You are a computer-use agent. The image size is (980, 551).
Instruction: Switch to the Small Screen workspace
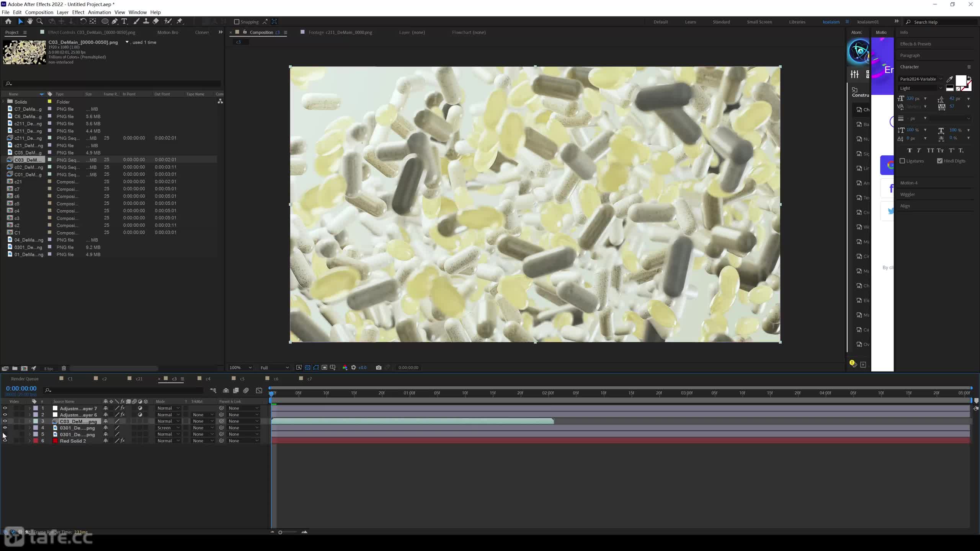click(x=759, y=22)
